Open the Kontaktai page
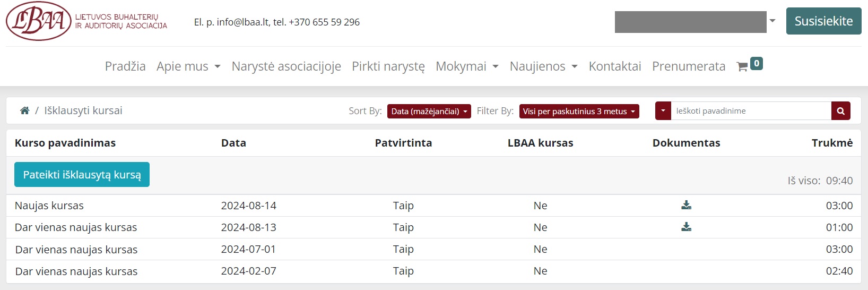Image resolution: width=868 pixels, height=290 pixels. [x=614, y=66]
